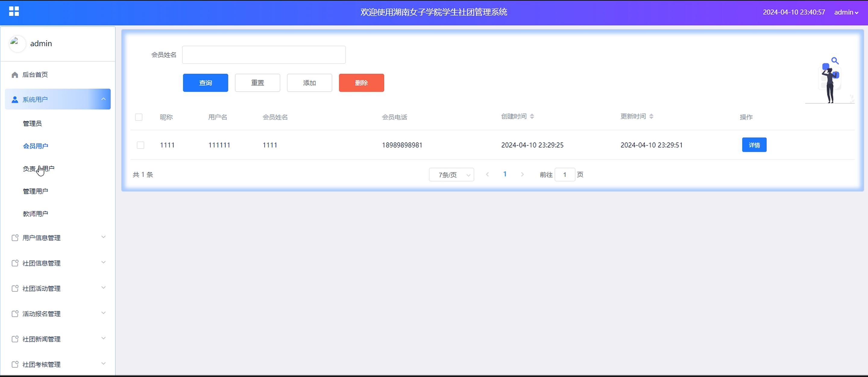Click the red 删除 button
Viewport: 868px width, 377px height.
[361, 83]
